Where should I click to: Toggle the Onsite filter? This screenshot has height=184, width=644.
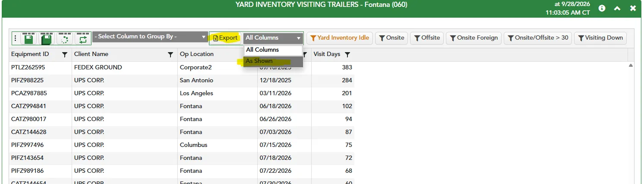tap(391, 38)
